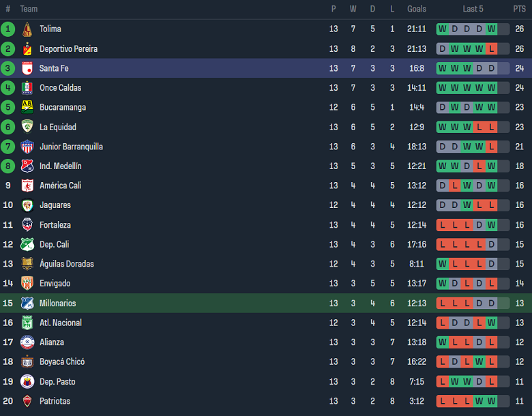Click the rank 1 position badge
This screenshot has height=416, width=532.
pyautogui.click(x=8, y=29)
